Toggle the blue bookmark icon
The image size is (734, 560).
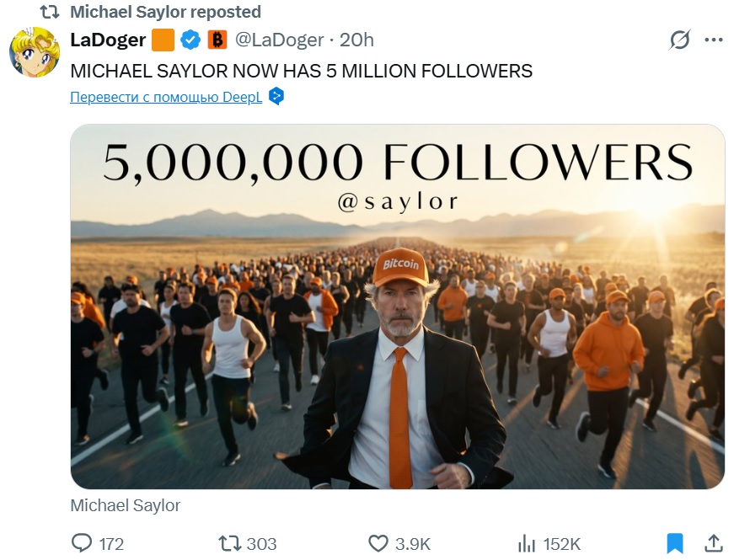pyautogui.click(x=674, y=543)
